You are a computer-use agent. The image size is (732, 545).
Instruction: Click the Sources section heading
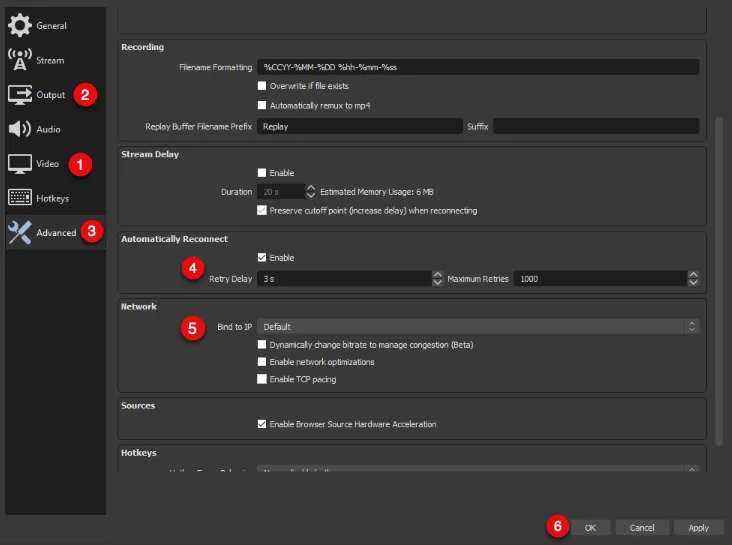(138, 406)
